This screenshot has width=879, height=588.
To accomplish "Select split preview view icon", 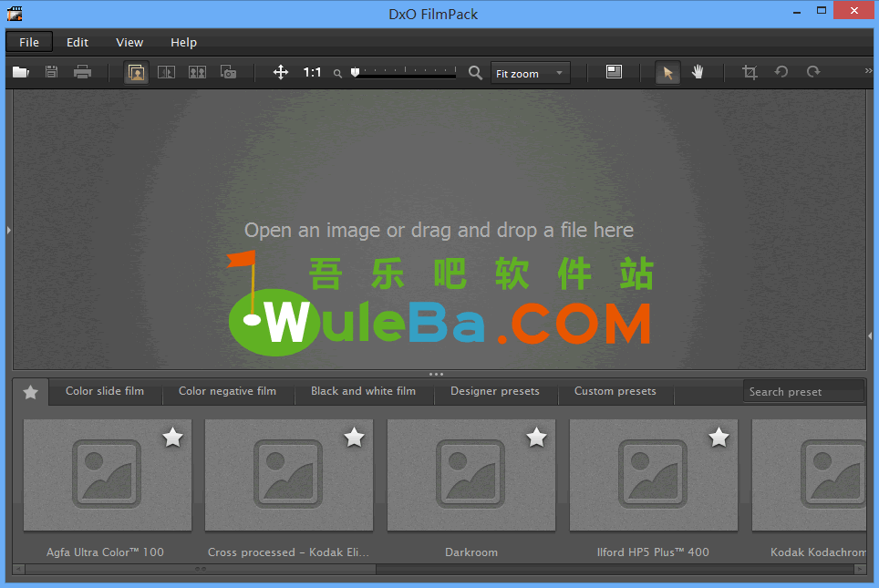I will (167, 72).
